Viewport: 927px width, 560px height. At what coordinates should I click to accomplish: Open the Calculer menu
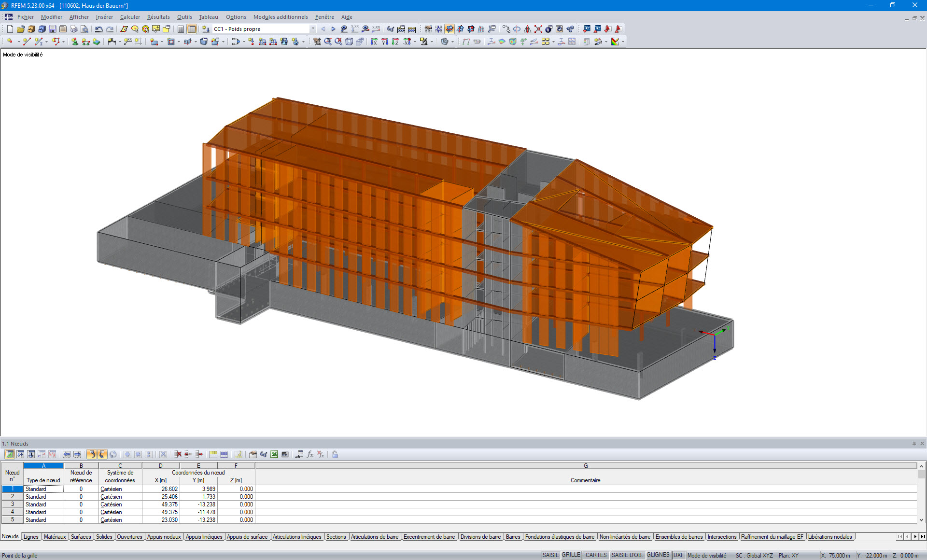point(130,17)
